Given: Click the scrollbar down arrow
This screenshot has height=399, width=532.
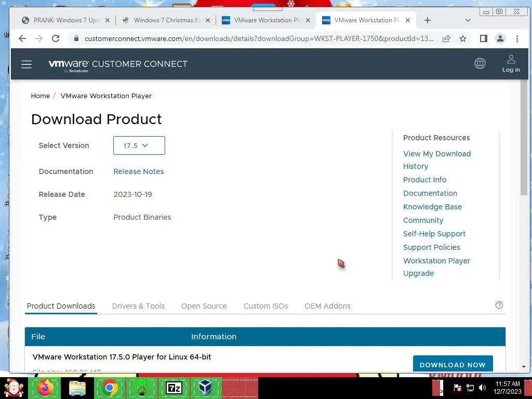Looking at the screenshot, I should 524,367.
